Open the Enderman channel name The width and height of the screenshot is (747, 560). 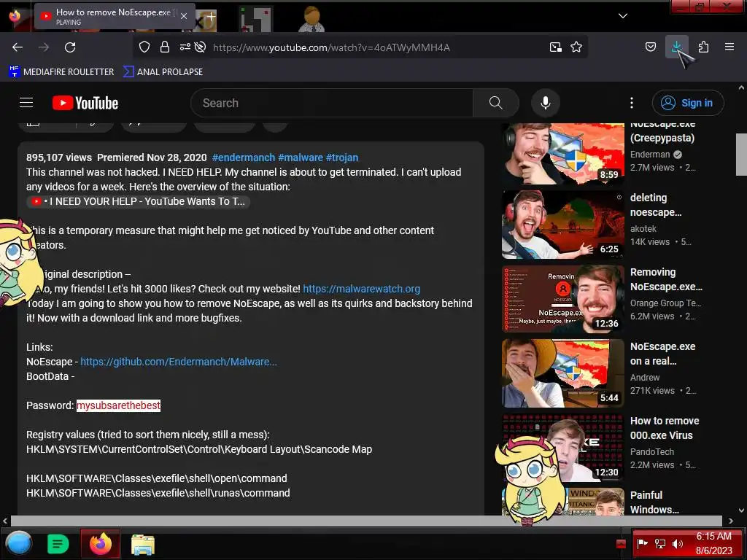point(650,155)
